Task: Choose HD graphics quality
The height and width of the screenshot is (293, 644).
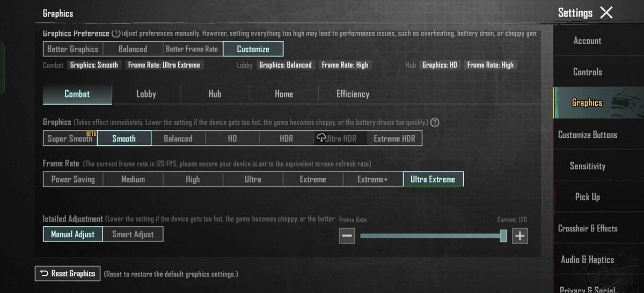Action: [232, 138]
